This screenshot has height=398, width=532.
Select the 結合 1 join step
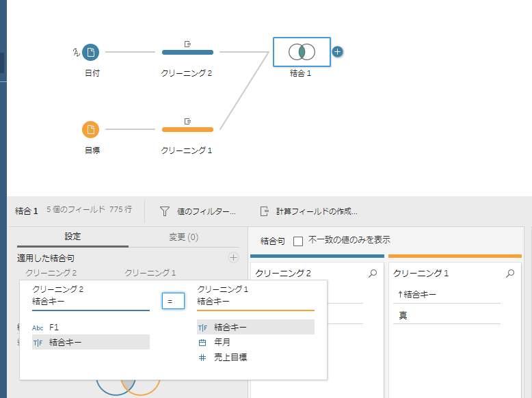click(301, 52)
